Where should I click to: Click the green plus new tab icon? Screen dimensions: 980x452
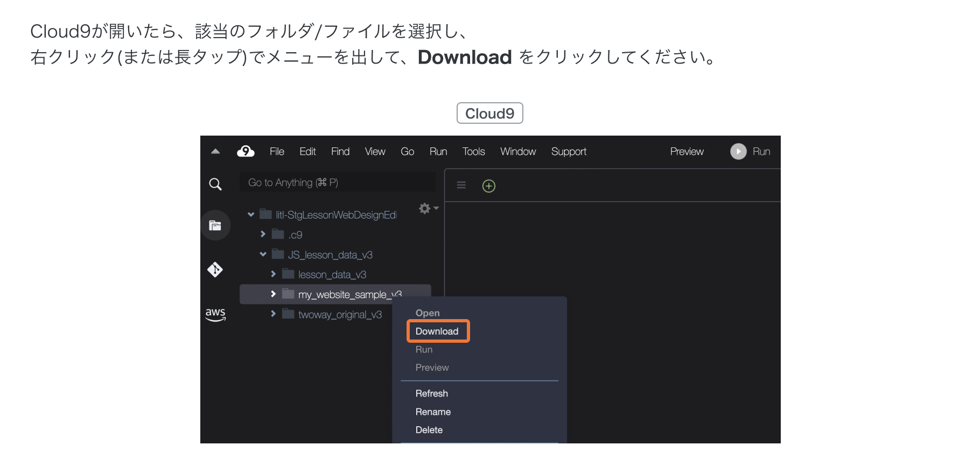click(x=488, y=186)
